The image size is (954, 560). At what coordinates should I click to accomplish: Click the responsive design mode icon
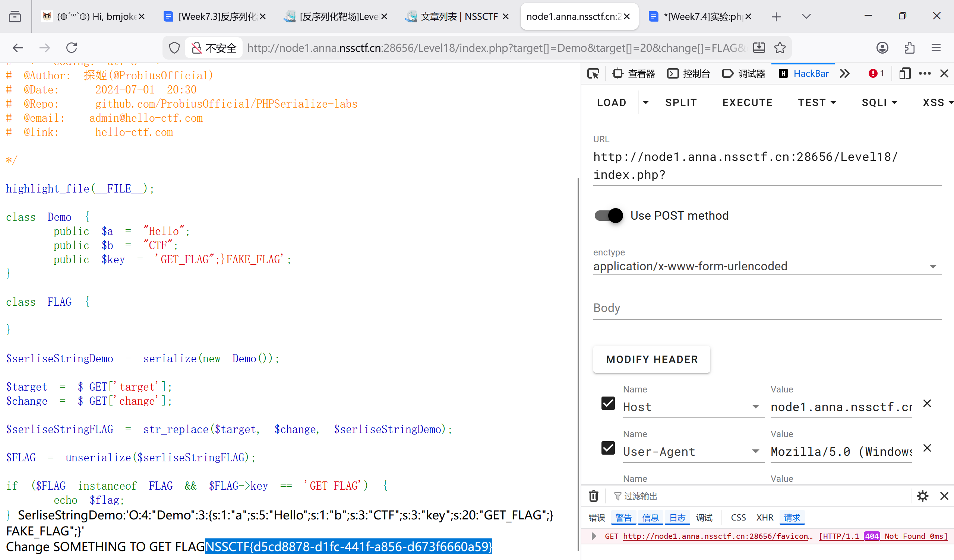(x=904, y=73)
